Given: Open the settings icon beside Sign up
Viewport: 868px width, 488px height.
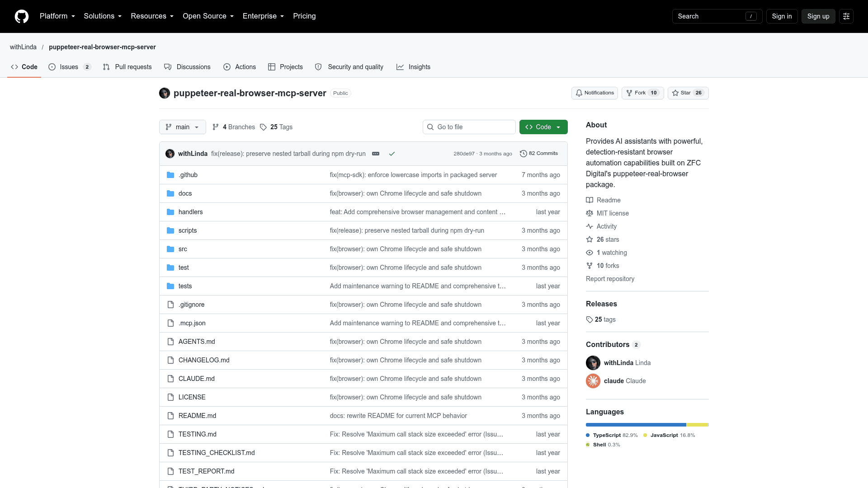Looking at the screenshot, I should click(846, 16).
